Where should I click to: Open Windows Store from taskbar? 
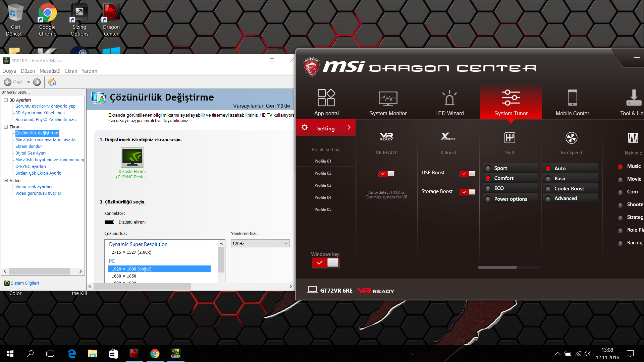coord(113,354)
